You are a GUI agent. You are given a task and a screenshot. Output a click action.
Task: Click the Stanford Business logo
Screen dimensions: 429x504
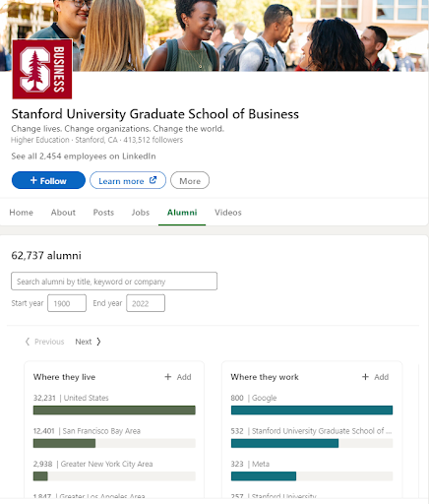(x=42, y=69)
